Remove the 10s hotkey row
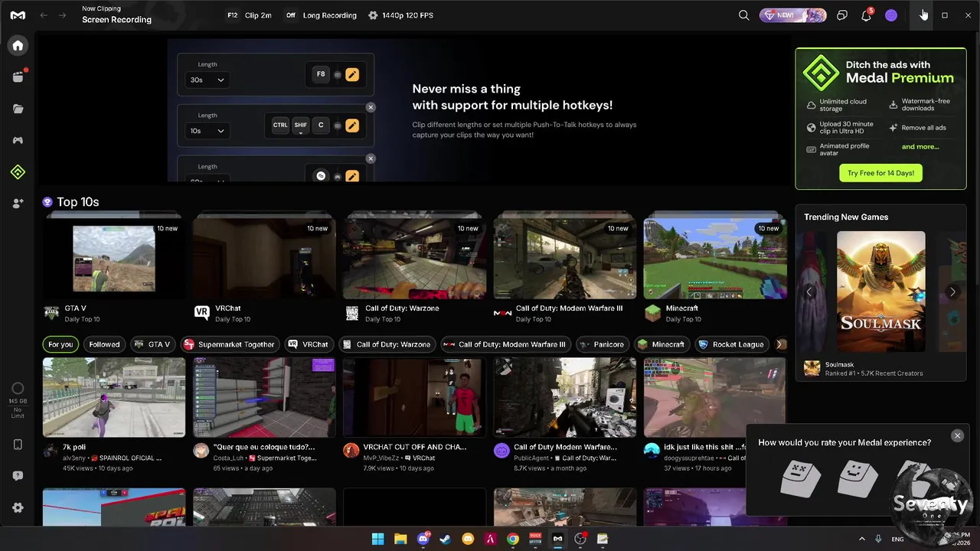 click(371, 108)
